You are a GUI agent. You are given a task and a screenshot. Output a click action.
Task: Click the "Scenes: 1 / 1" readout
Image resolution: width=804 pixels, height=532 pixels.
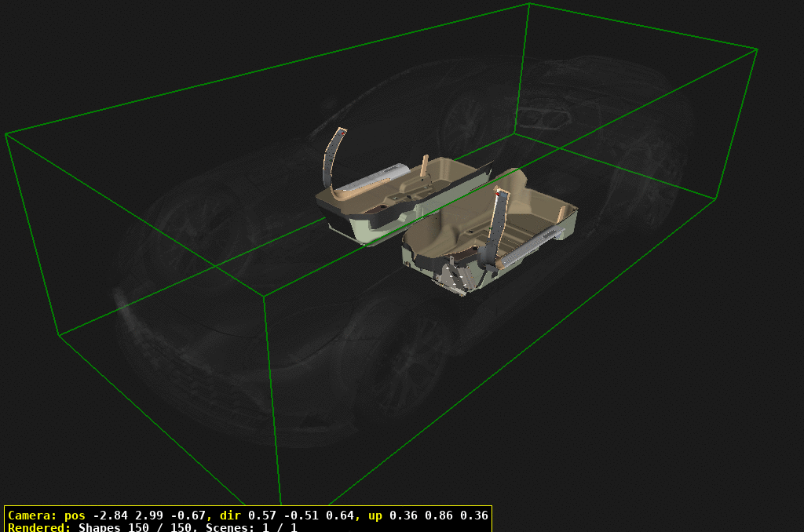pos(251,527)
